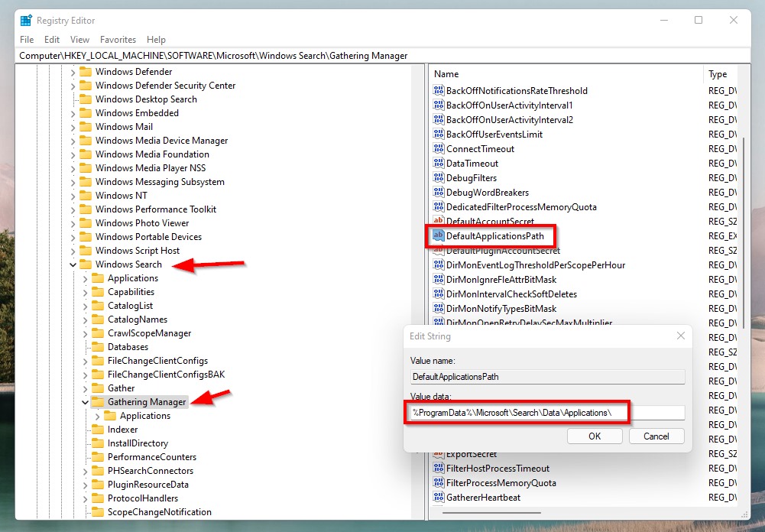
Task: Open the Edit menu
Action: (52, 40)
